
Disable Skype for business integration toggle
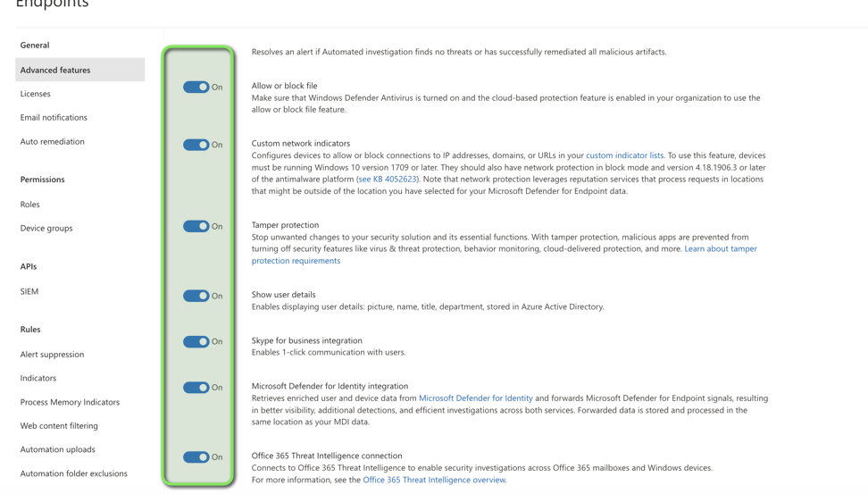click(196, 341)
